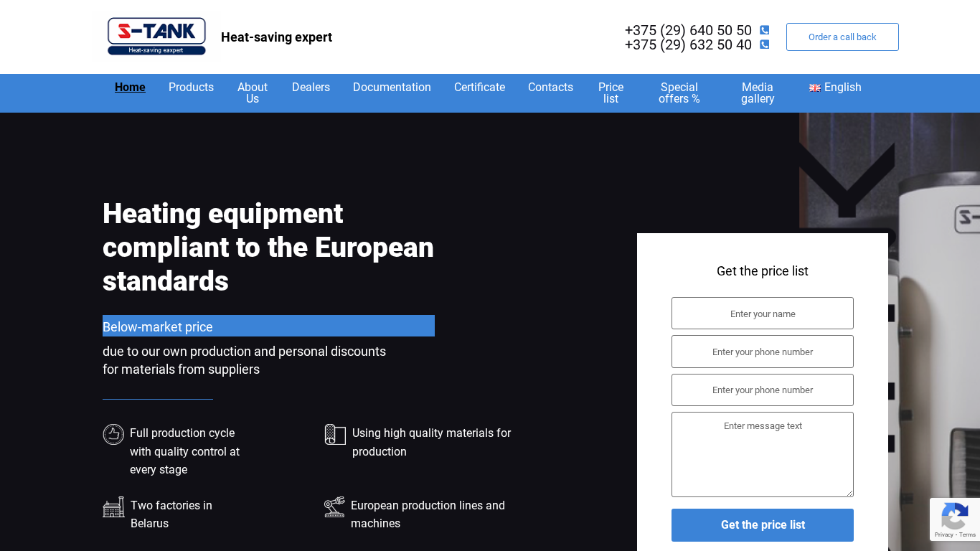Click the robot arm production lines icon

(334, 507)
